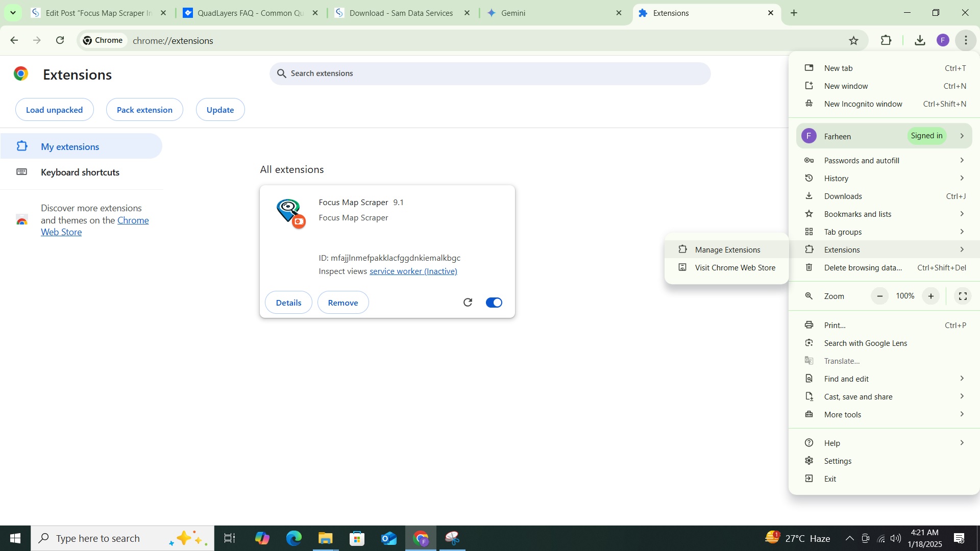
Task: Disable the Focus Map Scraper toggle
Action: 494,303
